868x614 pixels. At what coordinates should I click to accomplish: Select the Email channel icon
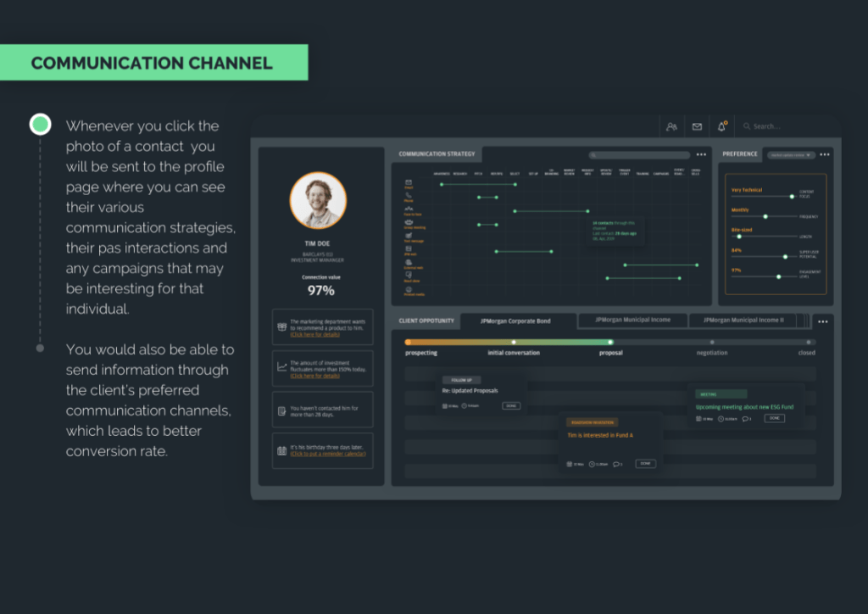point(409,183)
